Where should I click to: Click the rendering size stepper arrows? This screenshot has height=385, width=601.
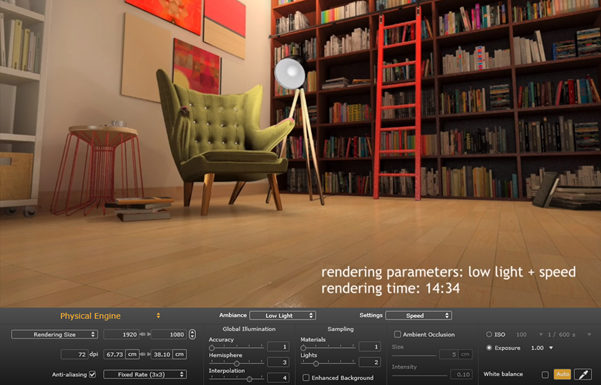pyautogui.click(x=192, y=334)
